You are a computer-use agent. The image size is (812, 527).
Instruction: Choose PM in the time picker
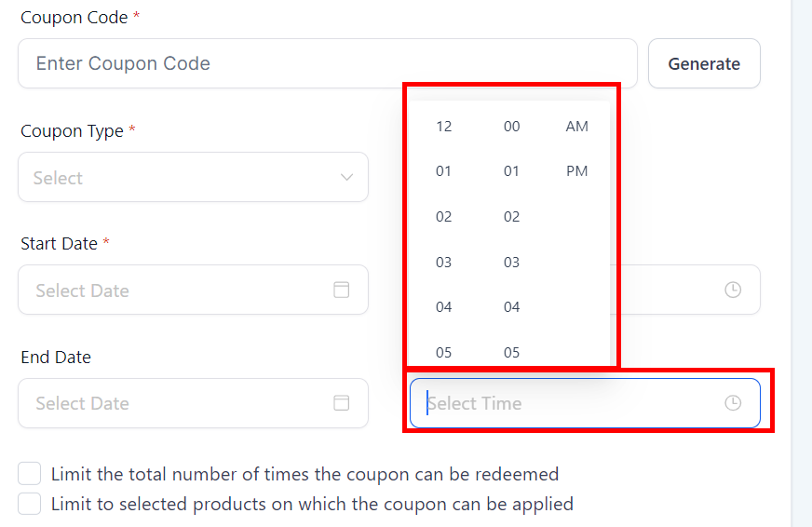pyautogui.click(x=577, y=171)
